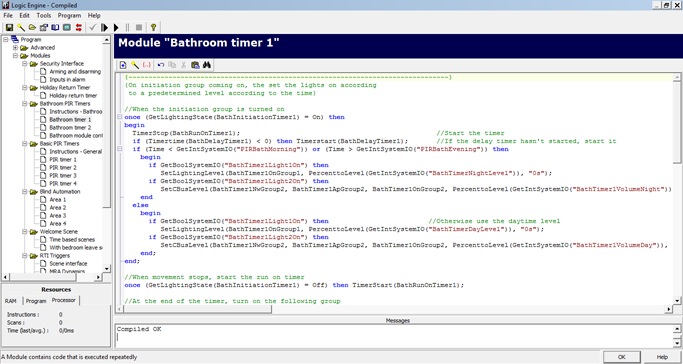Click the red arrows transfer icon
This screenshot has width=683, height=364.
click(78, 27)
